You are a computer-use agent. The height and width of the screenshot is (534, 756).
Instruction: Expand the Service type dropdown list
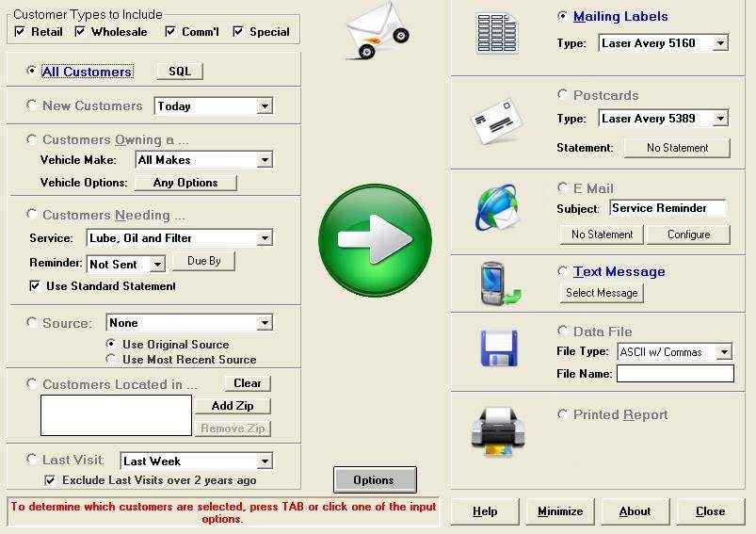(x=265, y=238)
